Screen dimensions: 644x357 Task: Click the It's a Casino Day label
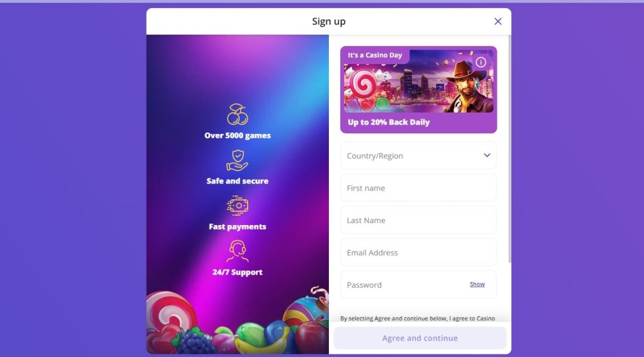(375, 55)
